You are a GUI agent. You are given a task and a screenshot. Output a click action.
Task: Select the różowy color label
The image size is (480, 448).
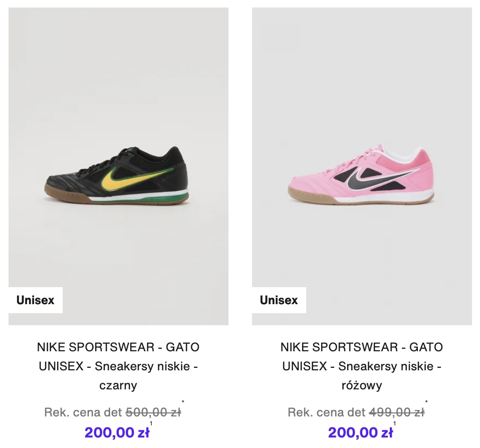362,385
